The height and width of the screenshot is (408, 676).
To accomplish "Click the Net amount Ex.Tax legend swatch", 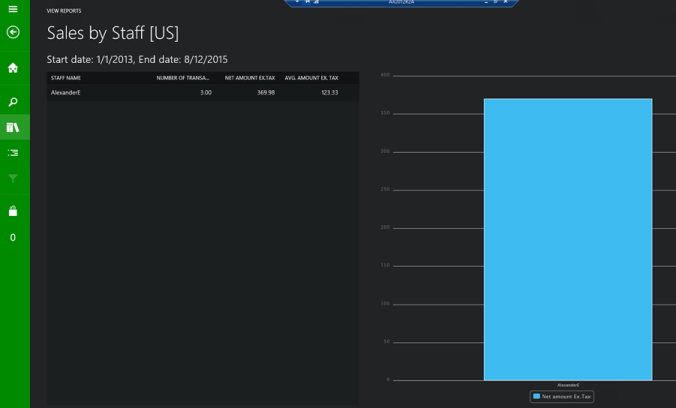I will [537, 397].
